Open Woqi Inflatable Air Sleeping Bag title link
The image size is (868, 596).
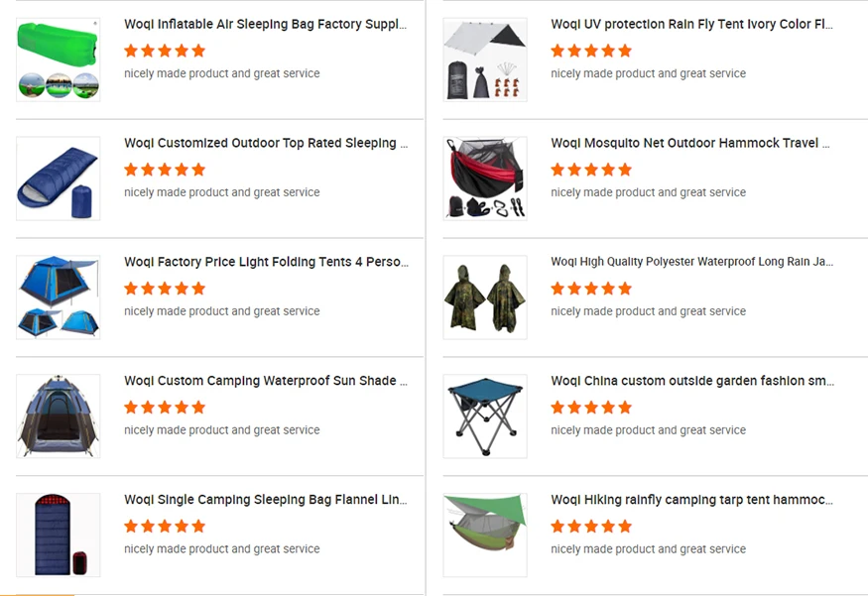pyautogui.click(x=265, y=25)
